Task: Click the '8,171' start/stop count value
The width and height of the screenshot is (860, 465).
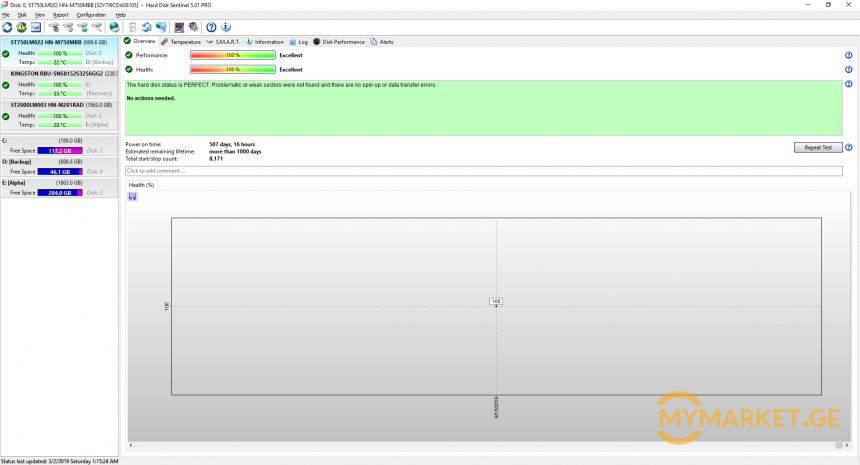Action: tap(216, 158)
